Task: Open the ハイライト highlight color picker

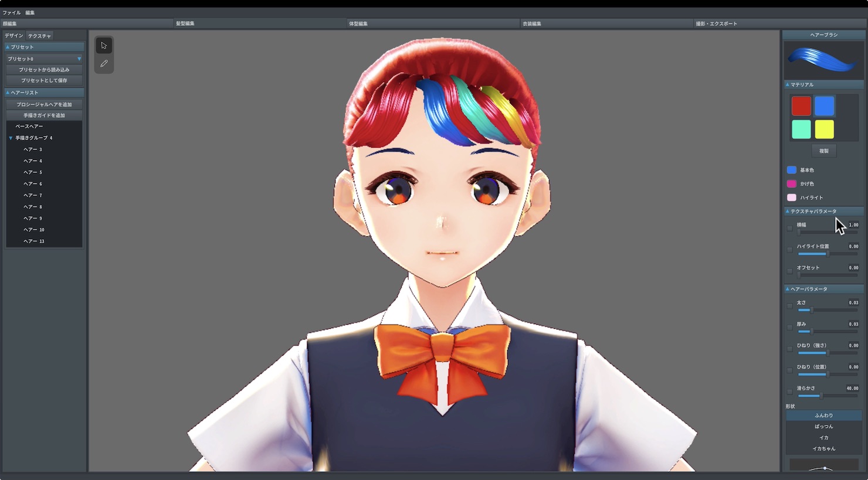Action: pyautogui.click(x=792, y=198)
